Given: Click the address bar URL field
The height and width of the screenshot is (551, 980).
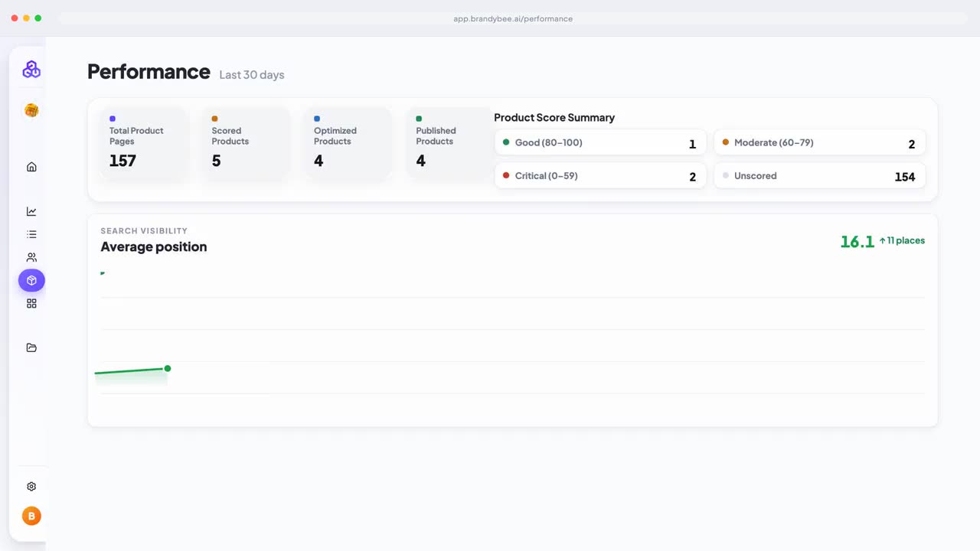Looking at the screenshot, I should (x=513, y=18).
